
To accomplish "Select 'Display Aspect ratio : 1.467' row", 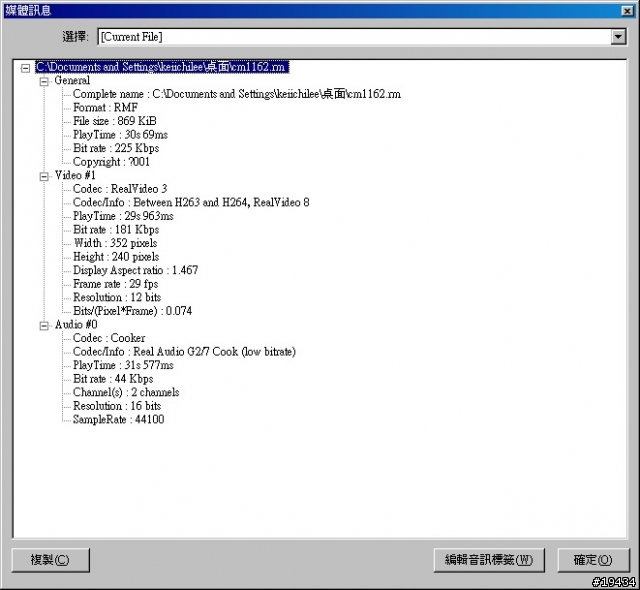I will point(136,270).
